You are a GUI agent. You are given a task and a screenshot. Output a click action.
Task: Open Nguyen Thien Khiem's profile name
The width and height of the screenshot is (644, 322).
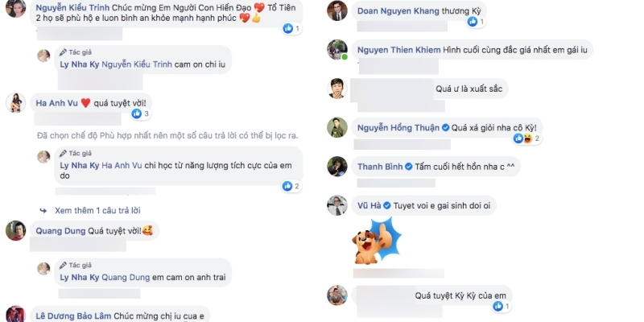[x=398, y=50]
